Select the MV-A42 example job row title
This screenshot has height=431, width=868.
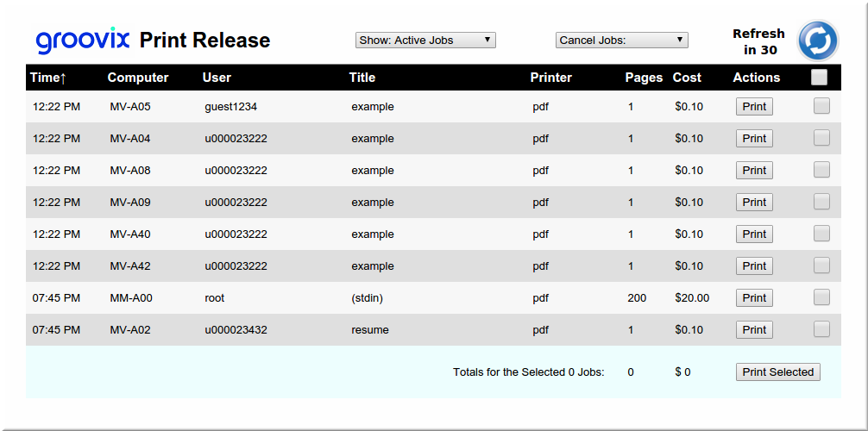(372, 266)
